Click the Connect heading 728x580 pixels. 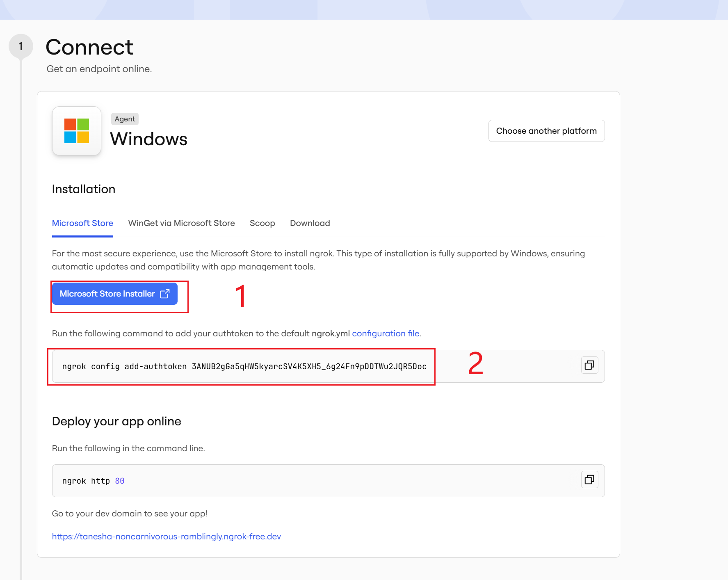point(89,47)
